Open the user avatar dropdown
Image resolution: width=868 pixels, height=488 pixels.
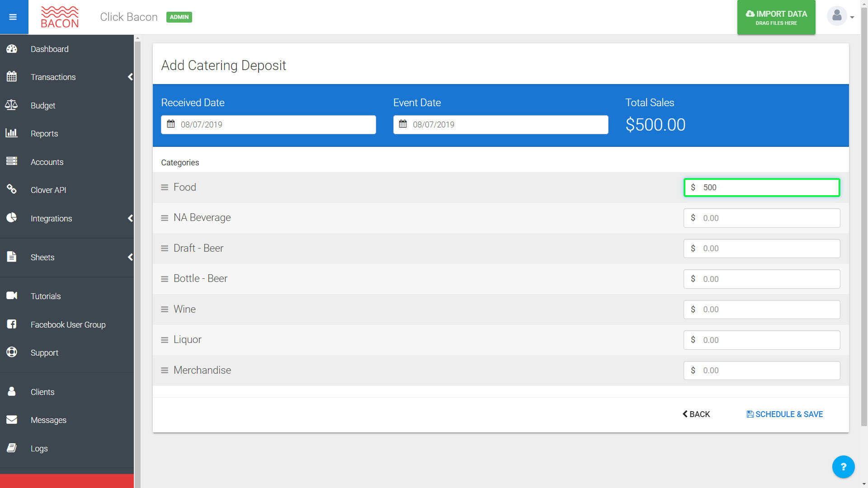tap(840, 17)
